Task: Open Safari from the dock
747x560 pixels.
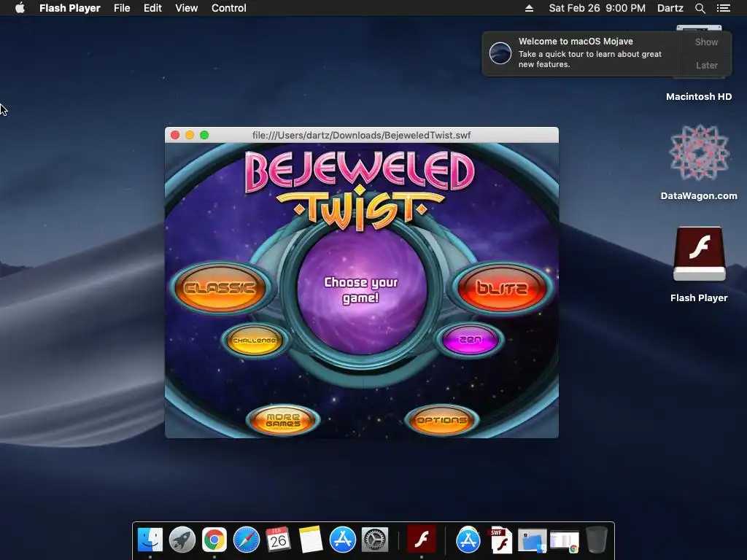Action: (x=247, y=540)
